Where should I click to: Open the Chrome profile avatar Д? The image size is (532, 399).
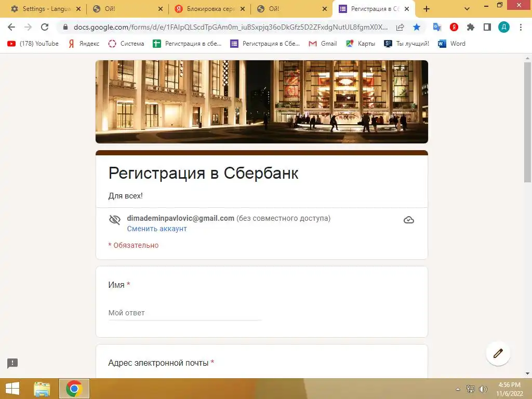504,27
